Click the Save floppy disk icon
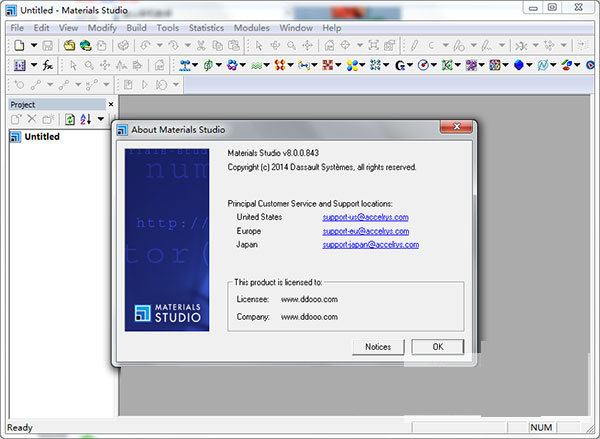Viewport: 600px width, 439px height. (47, 46)
